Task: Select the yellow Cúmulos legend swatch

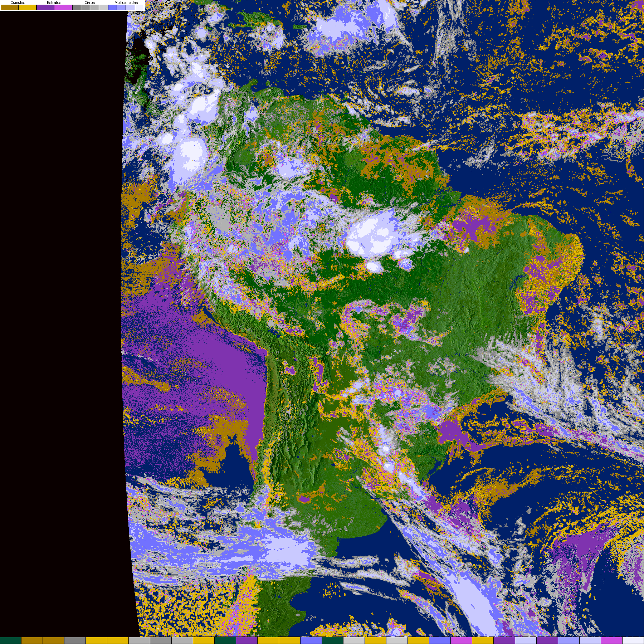Action: pos(28,7)
